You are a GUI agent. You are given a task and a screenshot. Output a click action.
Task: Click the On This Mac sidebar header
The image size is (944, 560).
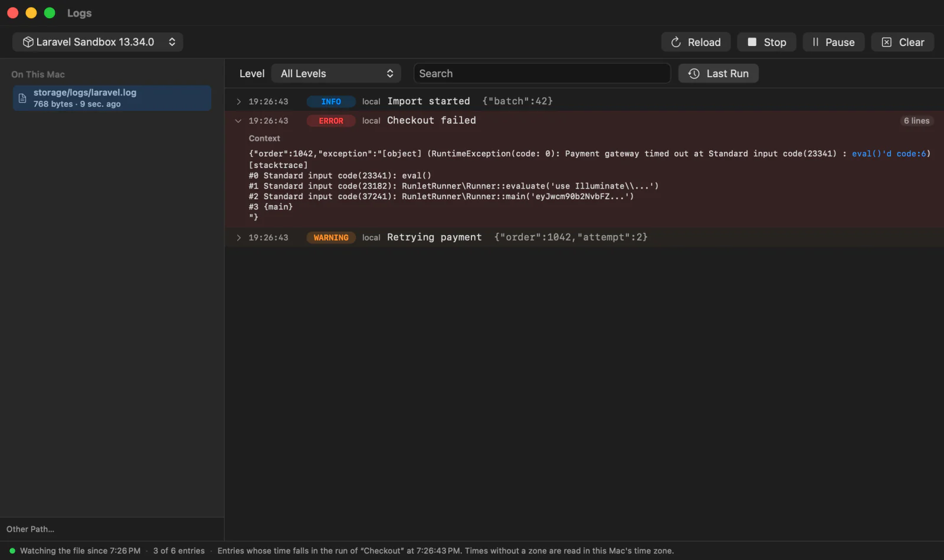[38, 74]
